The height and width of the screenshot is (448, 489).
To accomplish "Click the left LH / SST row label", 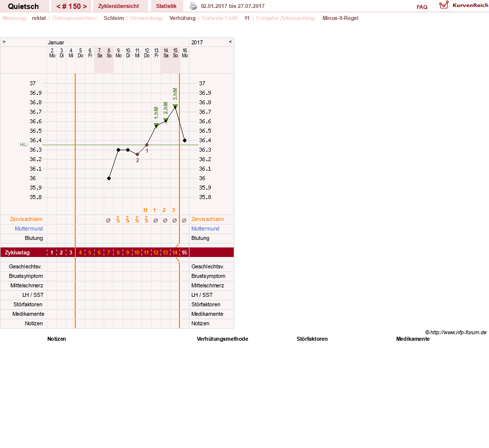I will tap(33, 295).
